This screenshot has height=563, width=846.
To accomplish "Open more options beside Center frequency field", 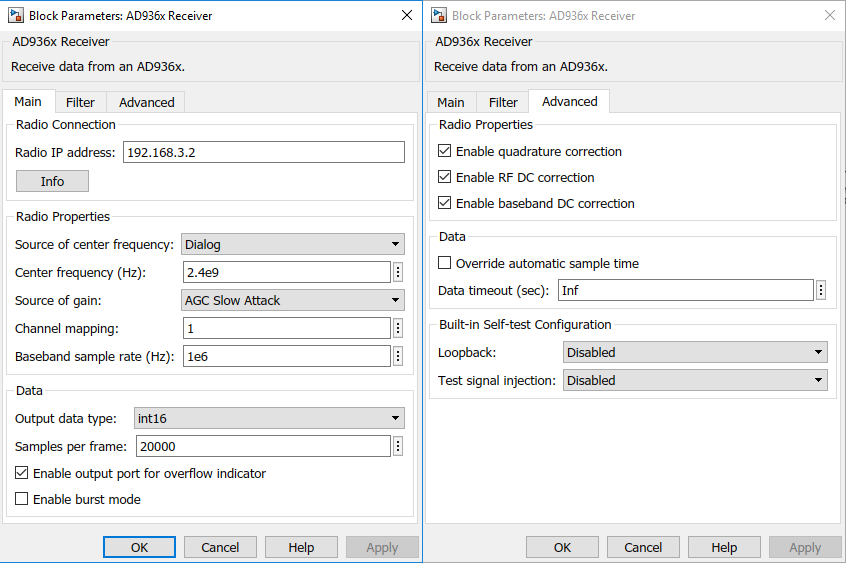I will (398, 272).
